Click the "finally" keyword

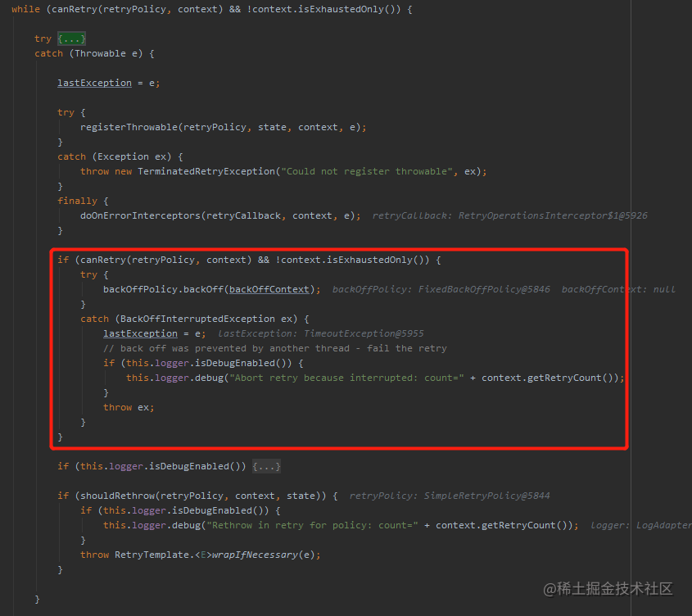click(x=77, y=201)
